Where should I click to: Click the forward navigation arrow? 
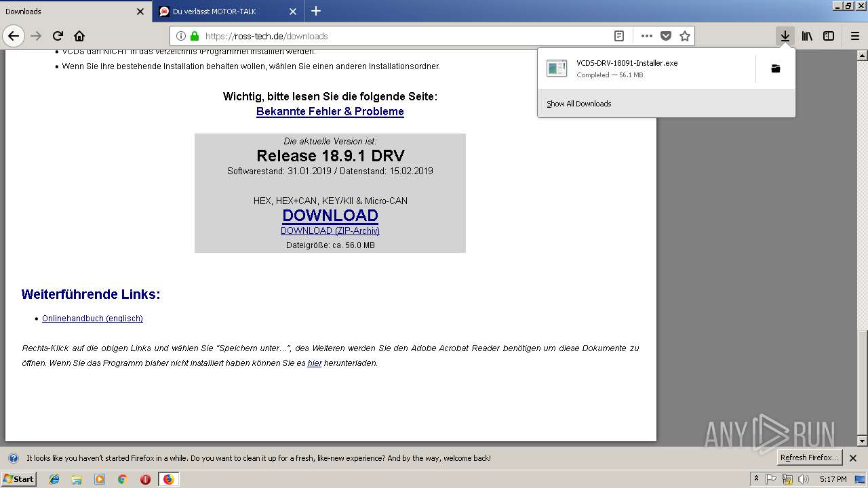(x=37, y=36)
